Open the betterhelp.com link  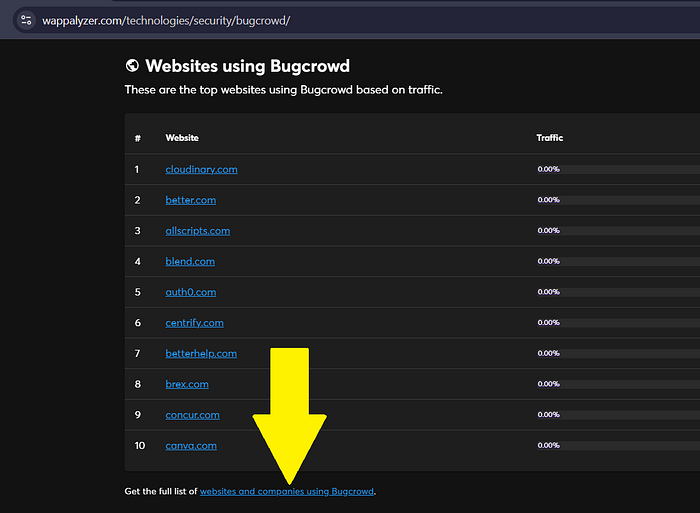(201, 354)
